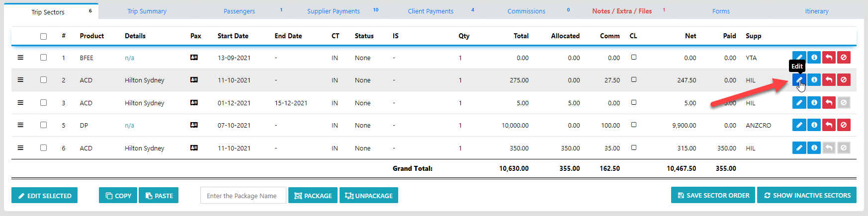
Task: Check the row checkbox for sector 2
Action: pyautogui.click(x=43, y=80)
